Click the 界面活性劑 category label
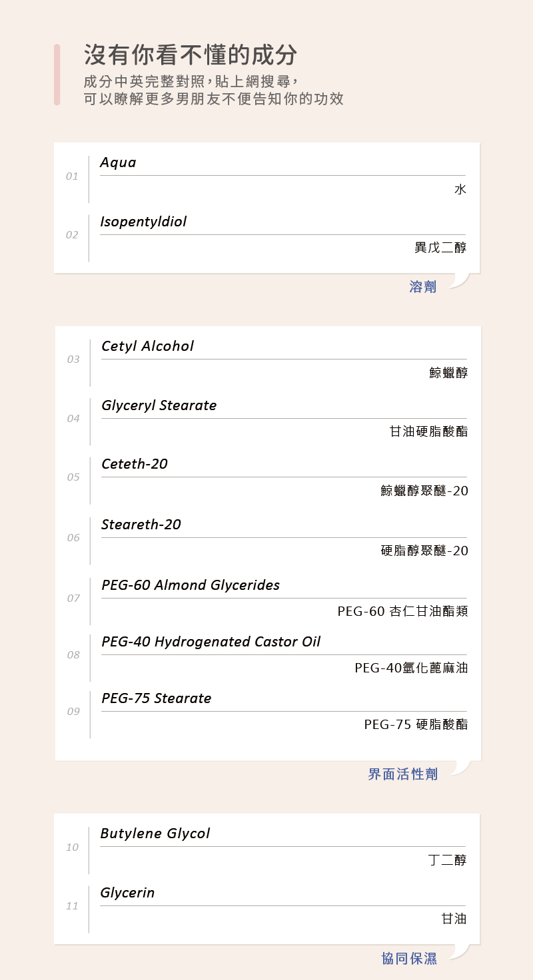 click(x=403, y=774)
